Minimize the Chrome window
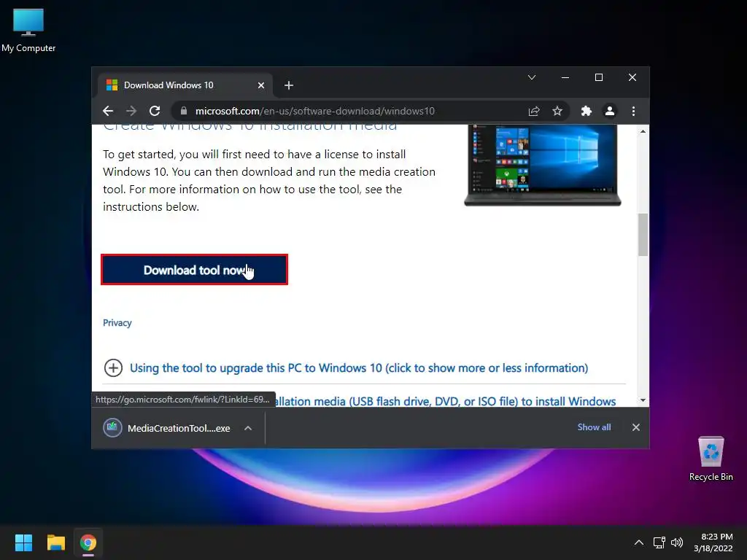This screenshot has height=560, width=747. coord(565,77)
